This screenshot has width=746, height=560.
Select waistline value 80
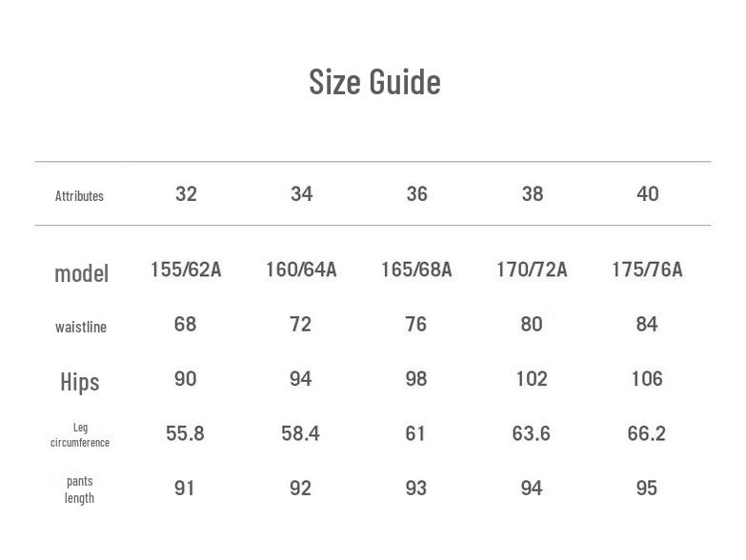pyautogui.click(x=532, y=324)
